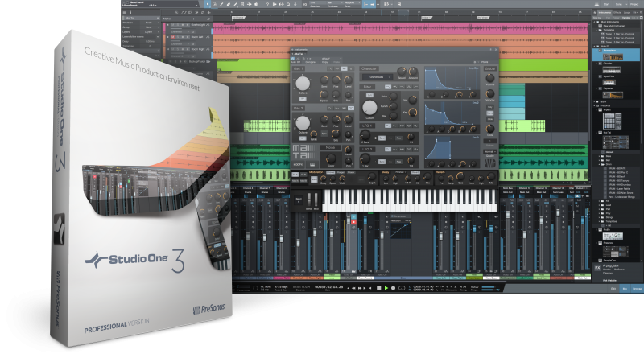Expand the Presence item in browser

click(597, 243)
